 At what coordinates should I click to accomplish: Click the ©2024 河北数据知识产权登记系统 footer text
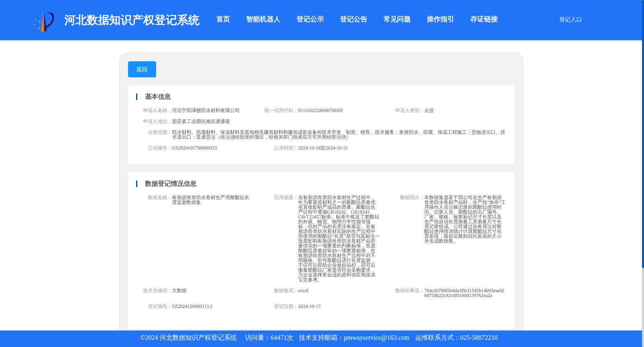click(188, 338)
